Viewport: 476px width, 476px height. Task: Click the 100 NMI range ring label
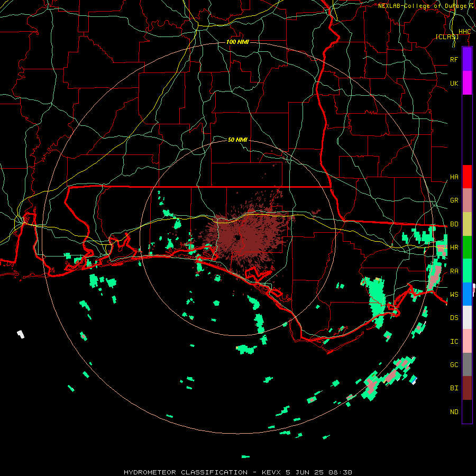[x=237, y=42]
